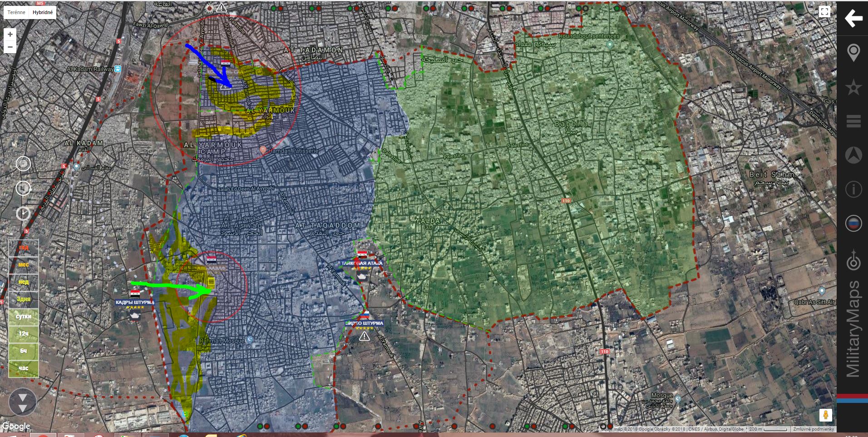The image size is (868, 437).
Task: Select the '12ч' time filter
Action: [24, 334]
